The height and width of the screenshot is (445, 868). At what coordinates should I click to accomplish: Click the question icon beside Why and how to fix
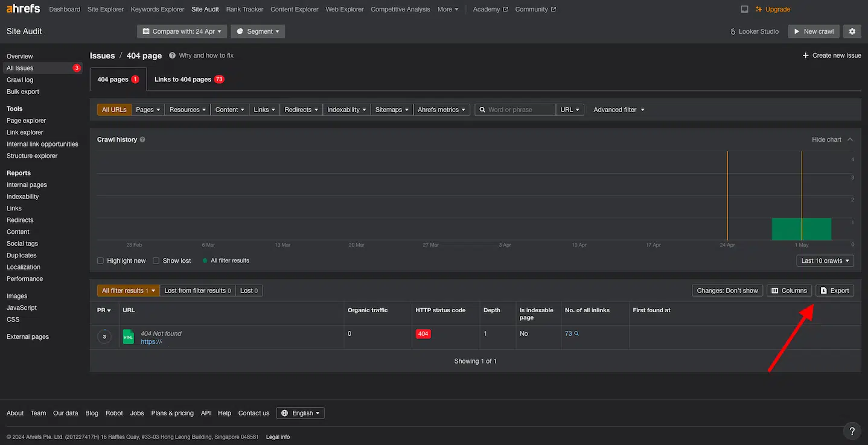(172, 55)
